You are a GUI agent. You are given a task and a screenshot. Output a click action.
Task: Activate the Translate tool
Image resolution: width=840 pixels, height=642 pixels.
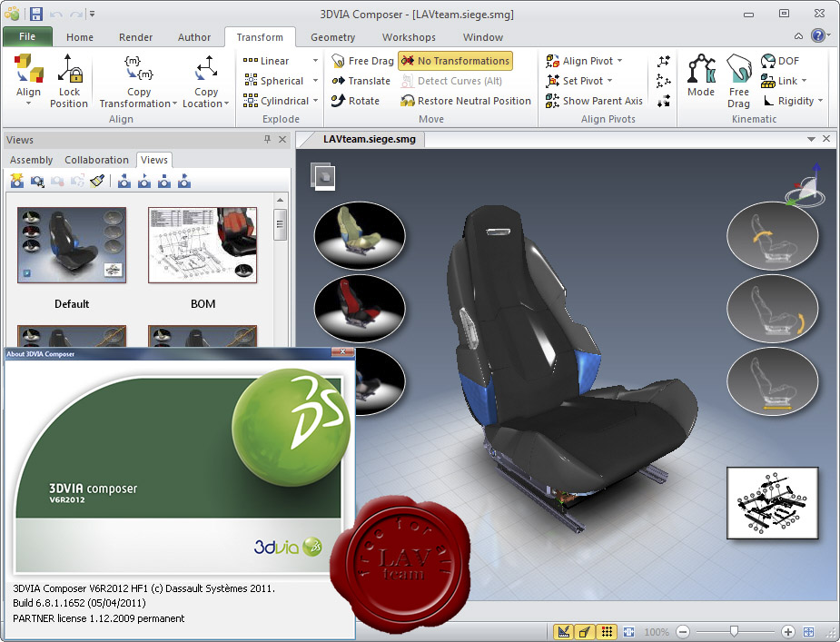pos(361,81)
